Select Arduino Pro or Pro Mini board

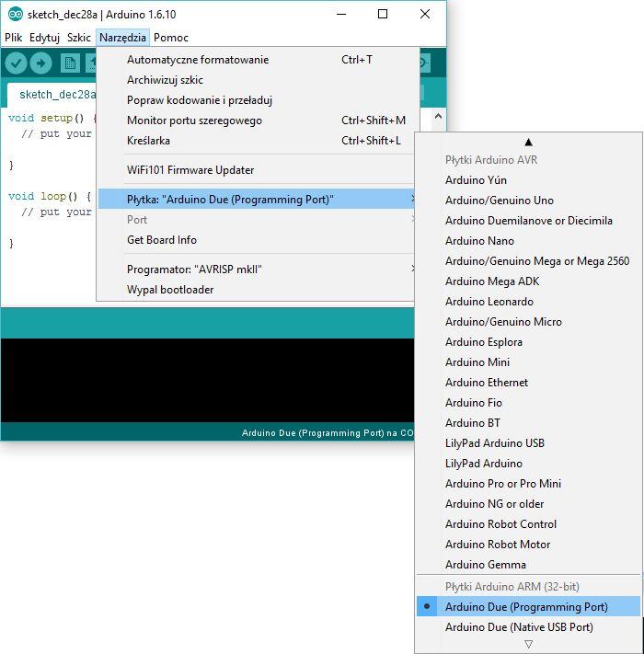coord(528,484)
